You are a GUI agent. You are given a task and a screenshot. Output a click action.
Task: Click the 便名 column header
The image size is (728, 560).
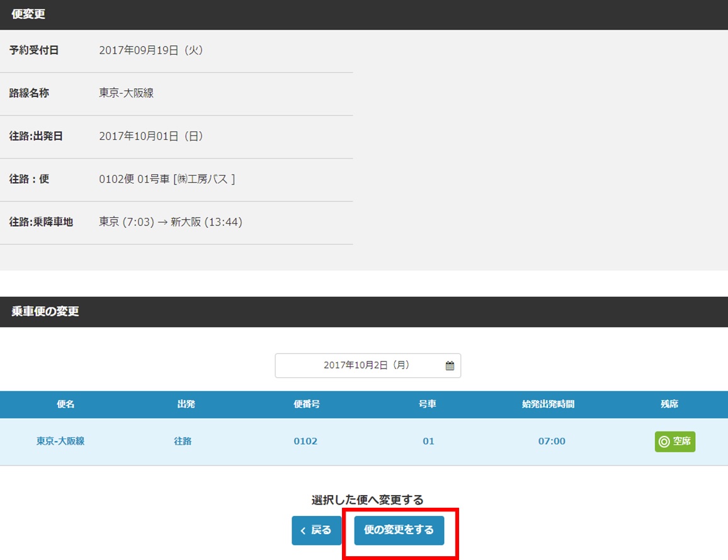coord(65,404)
